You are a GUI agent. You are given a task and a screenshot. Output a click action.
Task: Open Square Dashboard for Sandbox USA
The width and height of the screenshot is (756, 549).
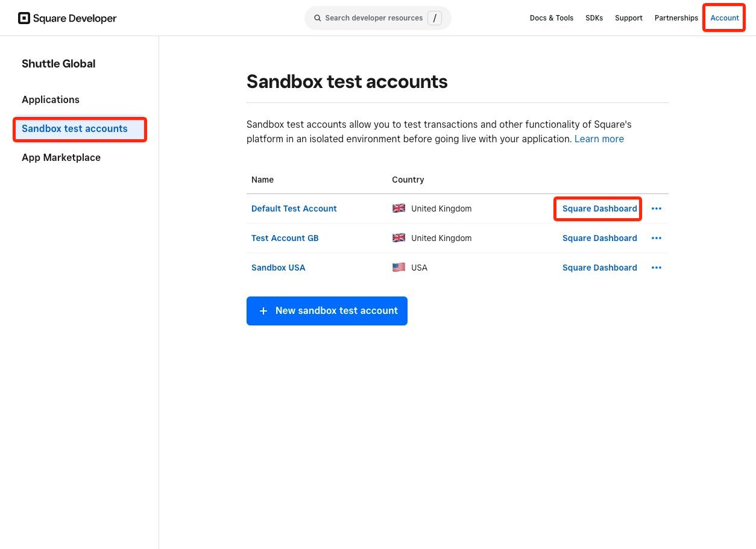point(599,268)
